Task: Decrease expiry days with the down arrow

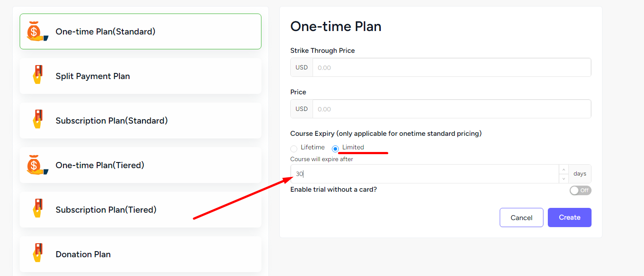Action: click(564, 178)
